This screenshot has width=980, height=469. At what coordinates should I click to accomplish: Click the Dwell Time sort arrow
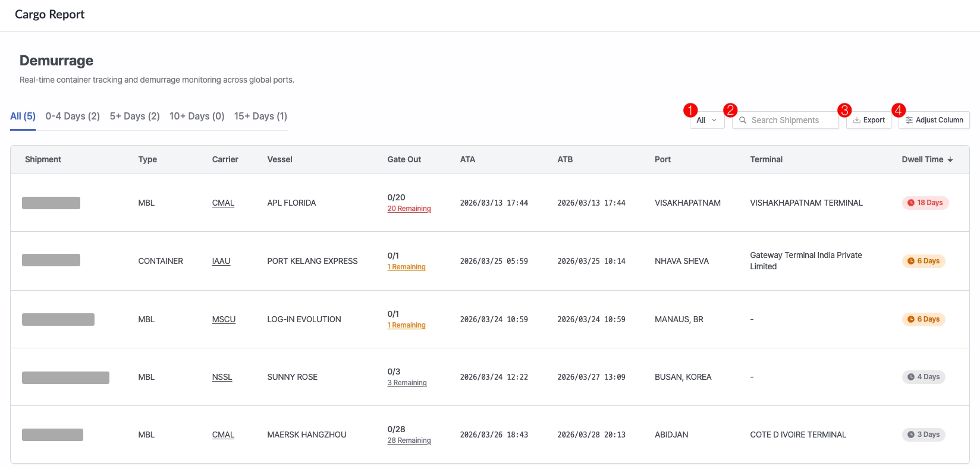pos(950,160)
